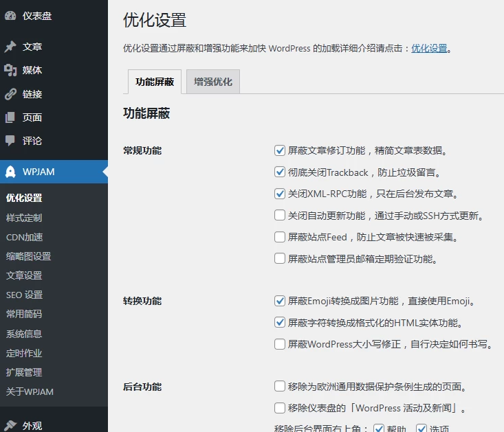Switch to the 增强优化 tab
Viewport: 504px width, 432px height.
(x=212, y=82)
